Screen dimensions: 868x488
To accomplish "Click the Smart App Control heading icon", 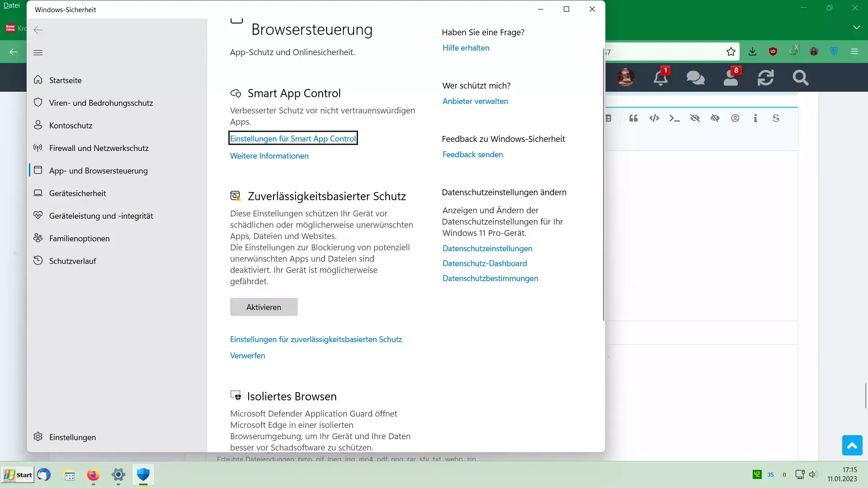I will (x=236, y=94).
